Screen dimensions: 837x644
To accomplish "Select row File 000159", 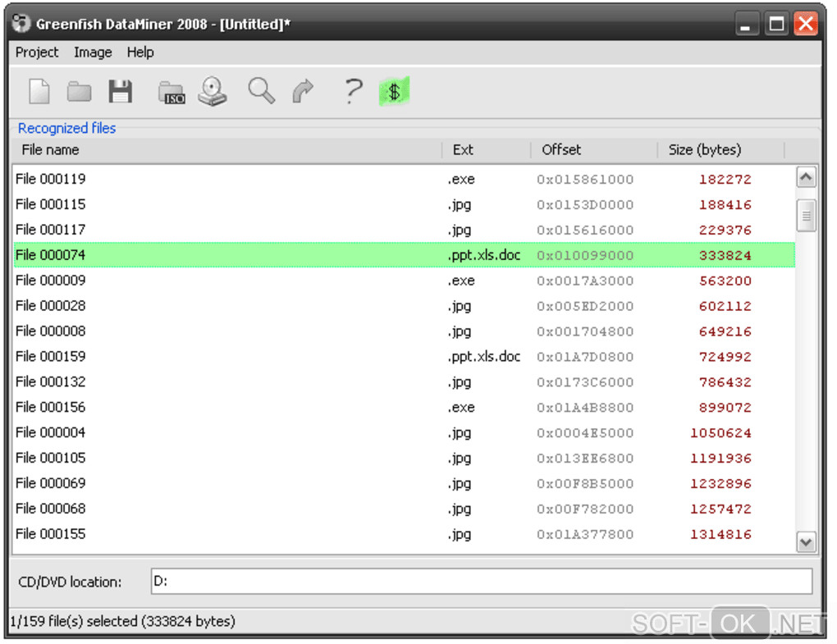I will (404, 356).
